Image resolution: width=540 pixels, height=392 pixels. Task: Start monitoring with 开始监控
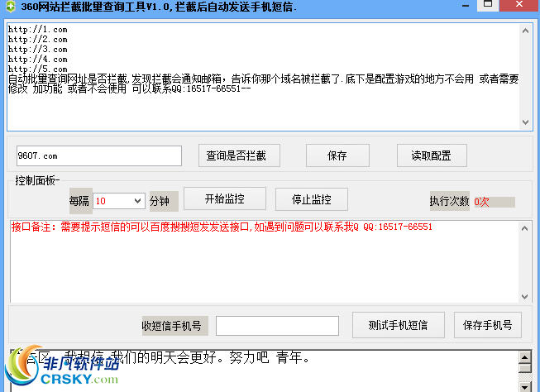click(225, 198)
